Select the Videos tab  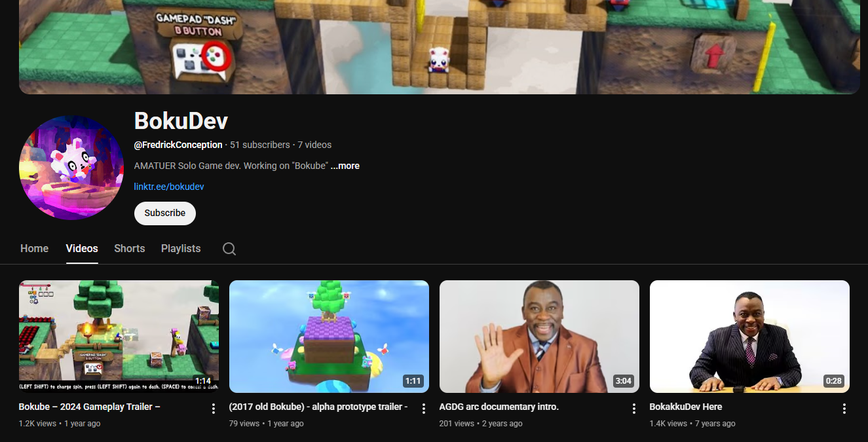point(82,249)
